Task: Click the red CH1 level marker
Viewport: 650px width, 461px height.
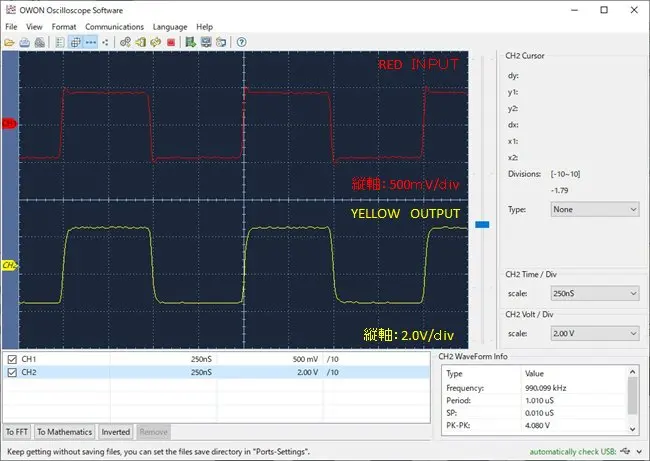Action: pyautogui.click(x=9, y=124)
